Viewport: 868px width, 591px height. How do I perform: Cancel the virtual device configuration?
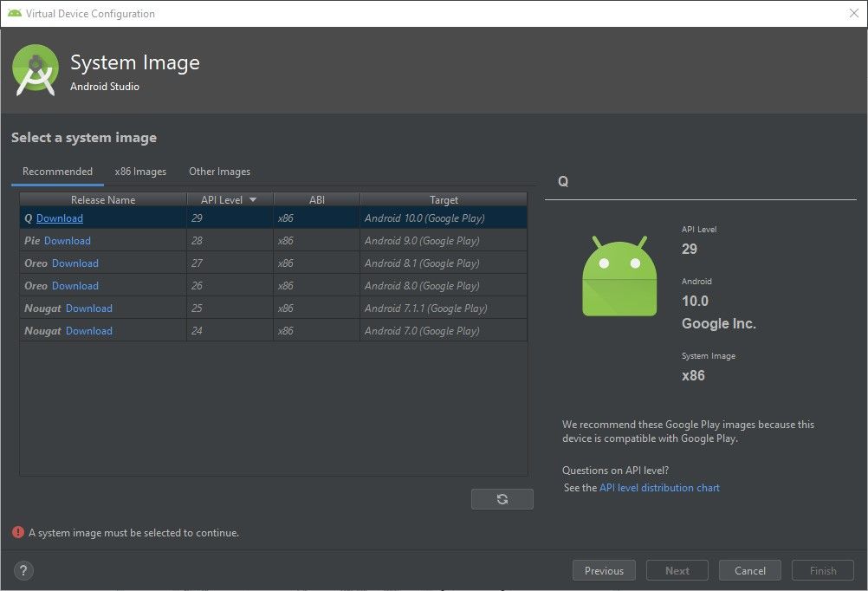pyautogui.click(x=749, y=570)
